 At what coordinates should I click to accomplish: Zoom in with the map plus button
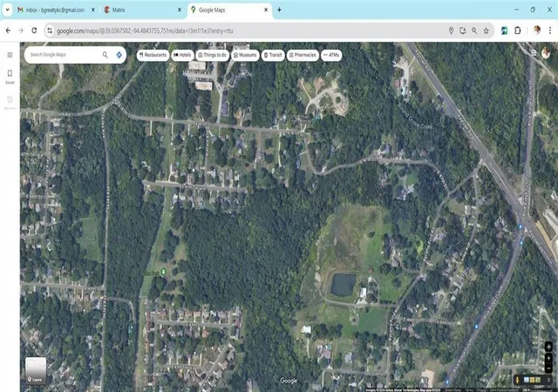coord(548,358)
